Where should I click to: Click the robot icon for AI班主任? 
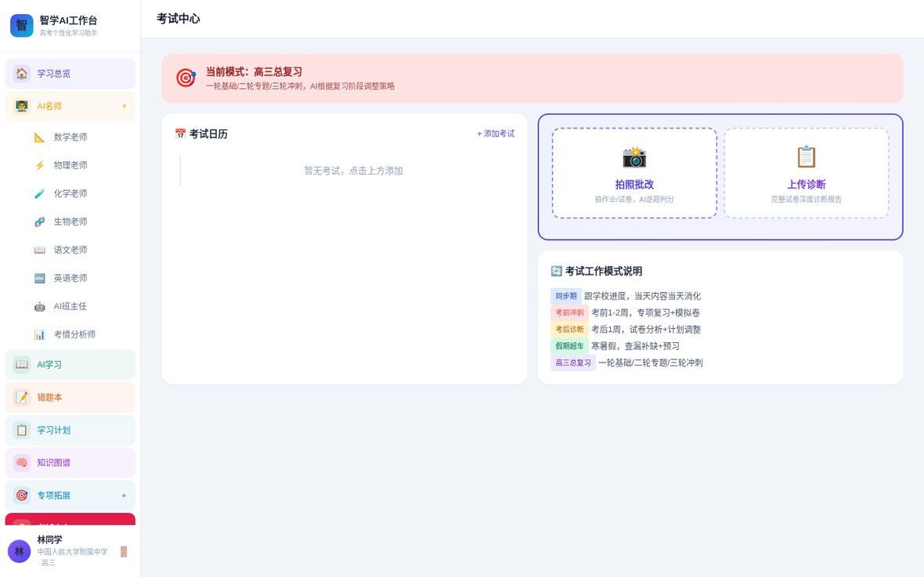click(39, 306)
